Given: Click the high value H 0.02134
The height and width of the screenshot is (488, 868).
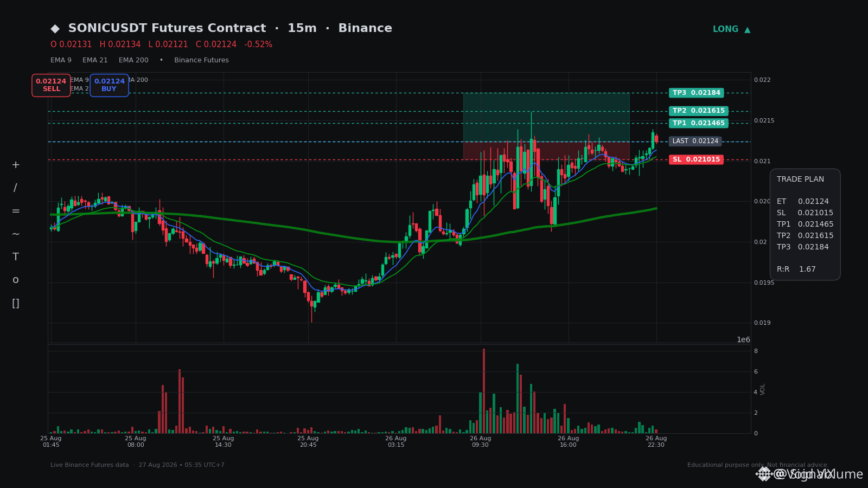Looking at the screenshot, I should tap(120, 44).
